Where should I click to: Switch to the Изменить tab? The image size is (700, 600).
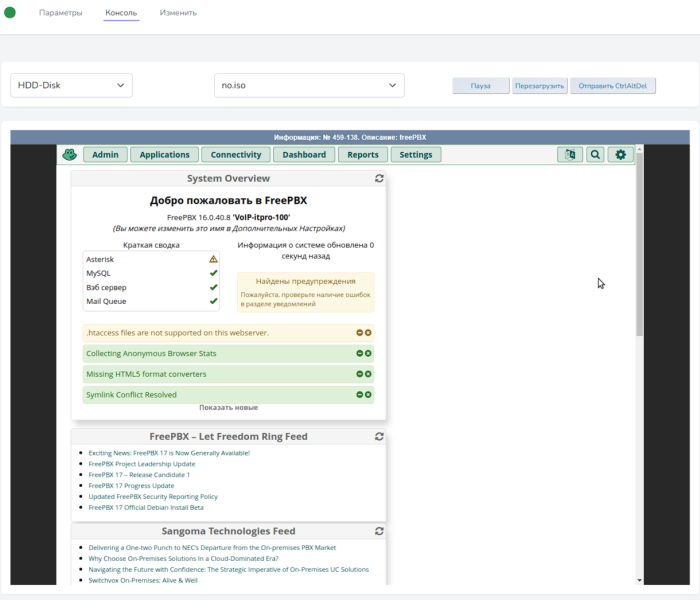tap(178, 13)
